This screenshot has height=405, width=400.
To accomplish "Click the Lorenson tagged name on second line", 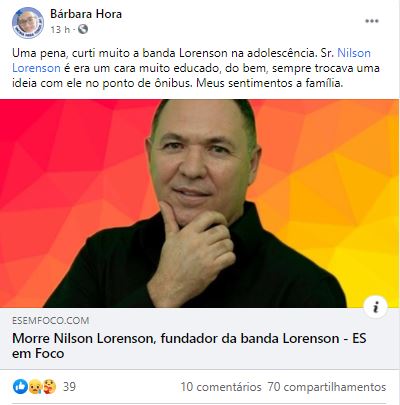I will coord(36,68).
